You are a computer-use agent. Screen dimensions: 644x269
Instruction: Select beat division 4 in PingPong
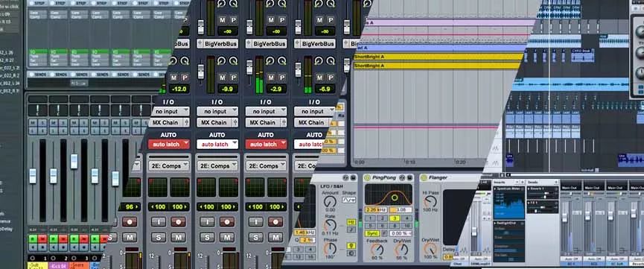[x=407, y=218]
